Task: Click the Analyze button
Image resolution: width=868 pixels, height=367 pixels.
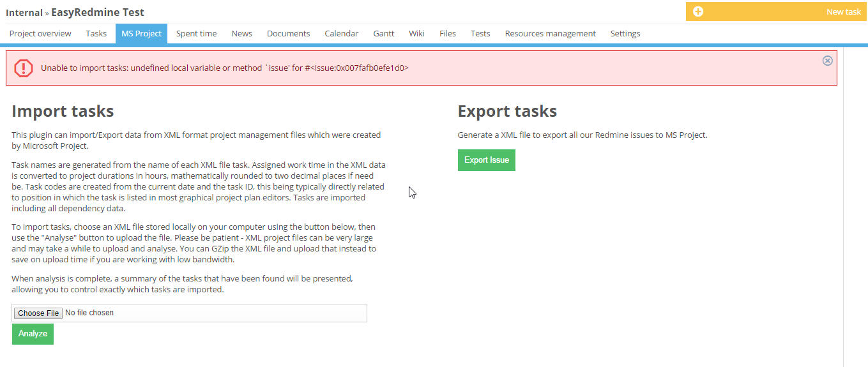Action: (x=33, y=334)
